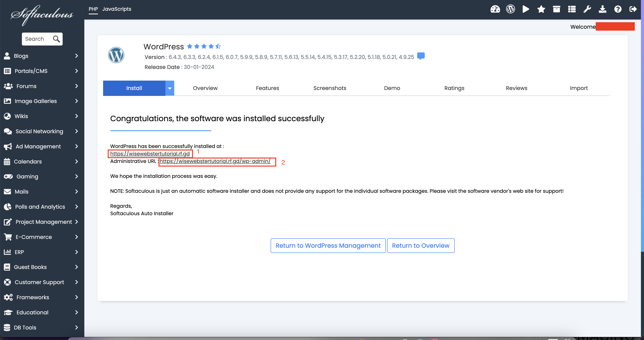Click the Return to Overview button

pos(421,245)
